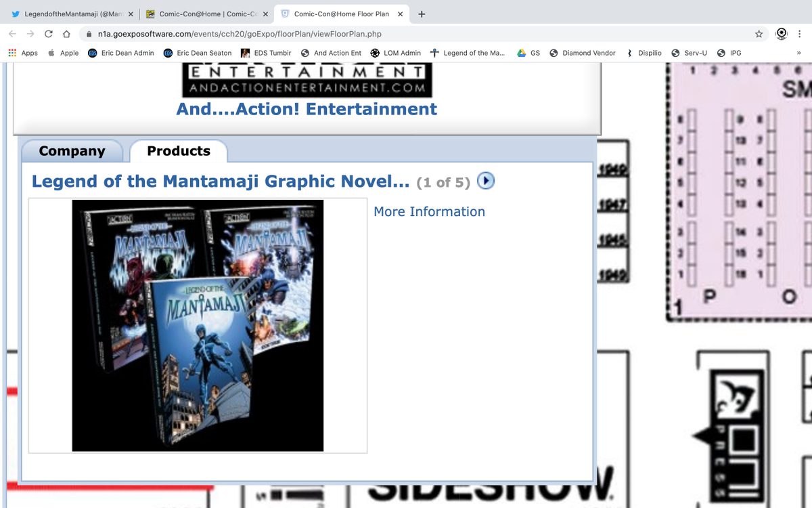Close the Twitter browser tab

[x=131, y=14]
